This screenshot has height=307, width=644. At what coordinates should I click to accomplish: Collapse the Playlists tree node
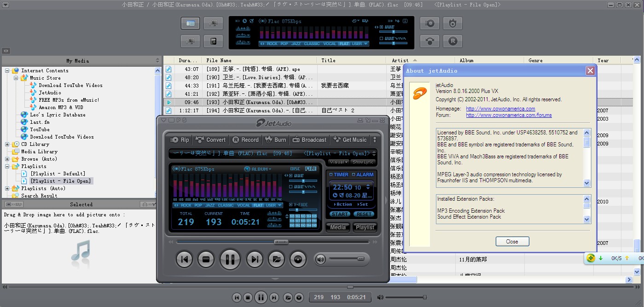click(x=7, y=166)
